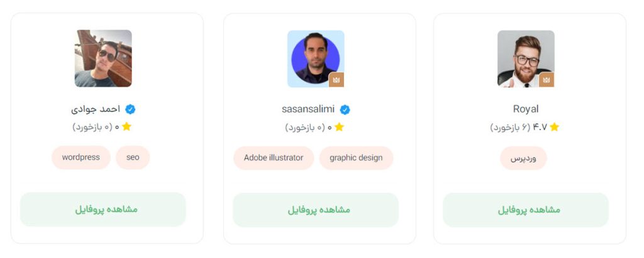Open Royal's profile with مشاهده پروفایل

pyautogui.click(x=526, y=210)
